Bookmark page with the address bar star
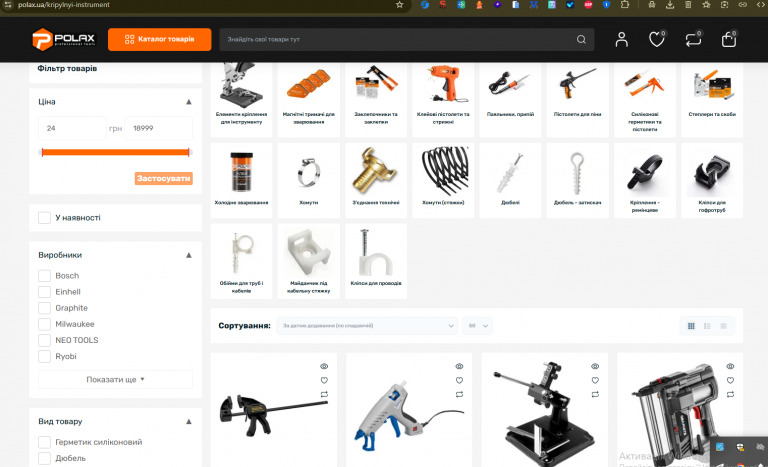The image size is (768, 467). pos(399,5)
